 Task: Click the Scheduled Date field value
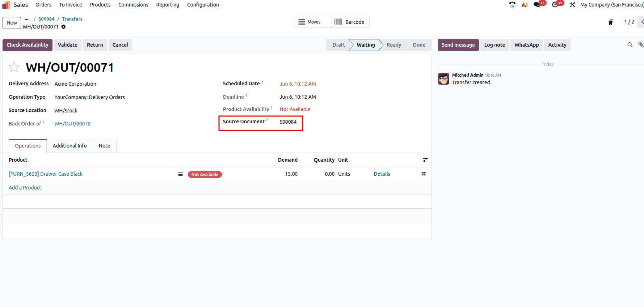[298, 84]
